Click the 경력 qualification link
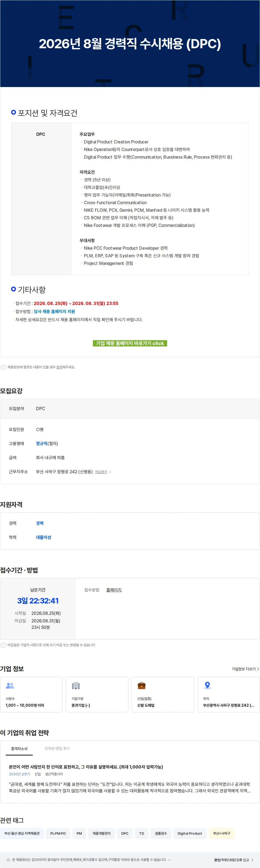This screenshot has width=260, height=868. pos(40,523)
